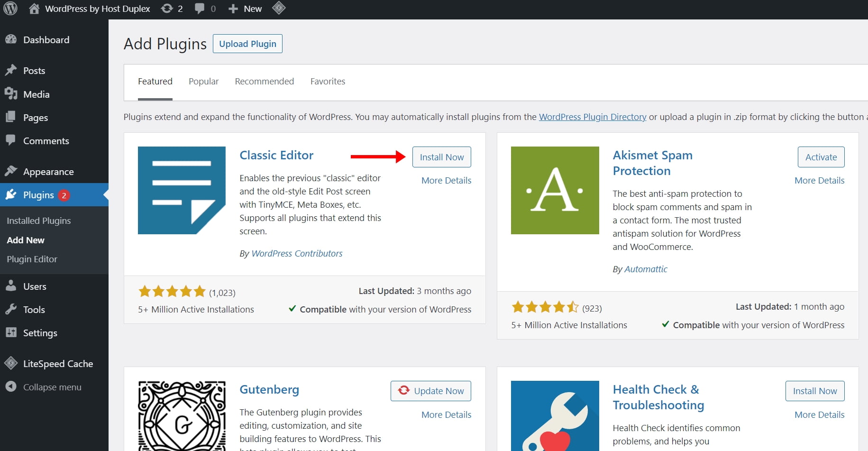Open WordPress by Host Duplex site name
This screenshot has height=451, width=868.
pos(98,9)
